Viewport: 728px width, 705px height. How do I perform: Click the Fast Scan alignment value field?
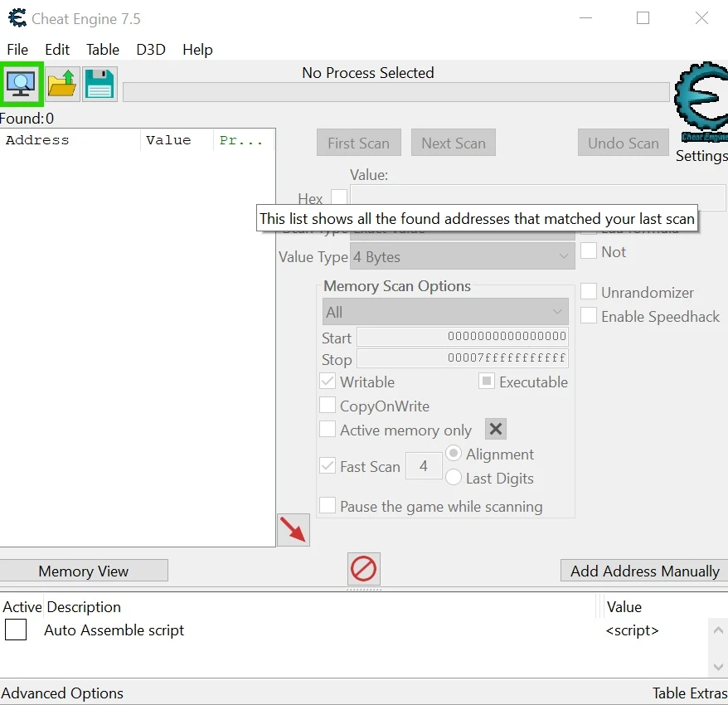pyautogui.click(x=424, y=465)
